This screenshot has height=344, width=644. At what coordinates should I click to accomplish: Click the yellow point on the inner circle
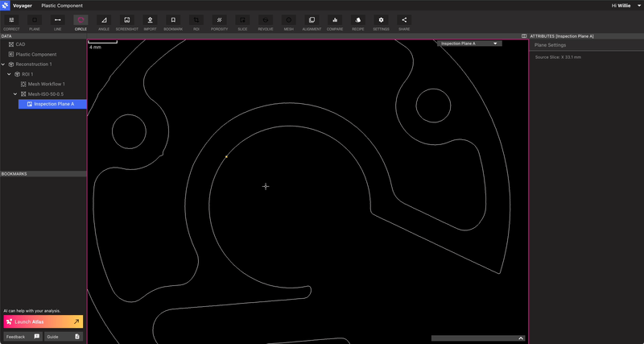226,156
